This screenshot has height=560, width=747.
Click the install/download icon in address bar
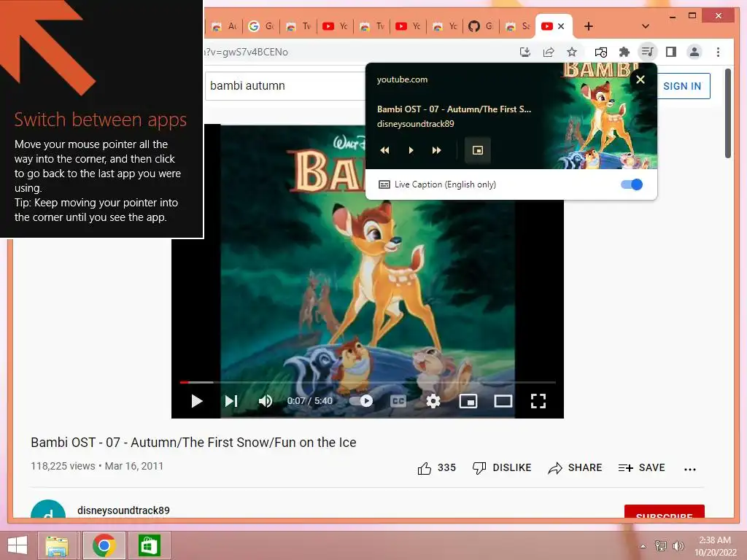pyautogui.click(x=525, y=52)
